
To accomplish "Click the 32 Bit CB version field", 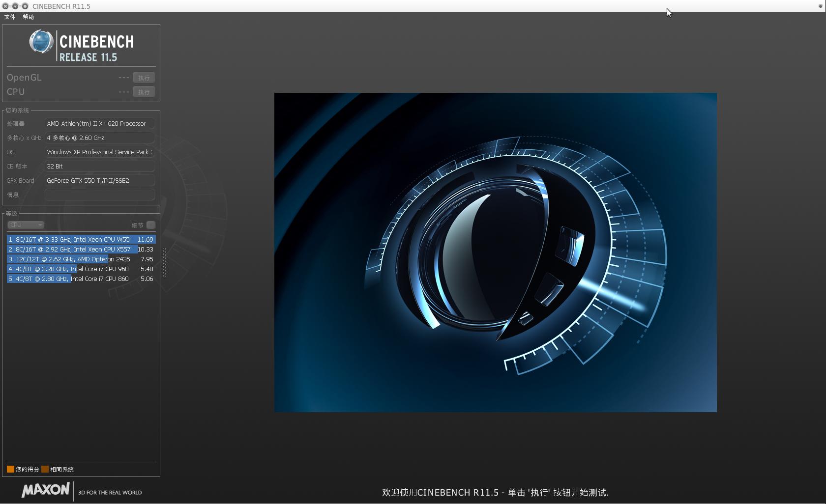I will pos(100,166).
